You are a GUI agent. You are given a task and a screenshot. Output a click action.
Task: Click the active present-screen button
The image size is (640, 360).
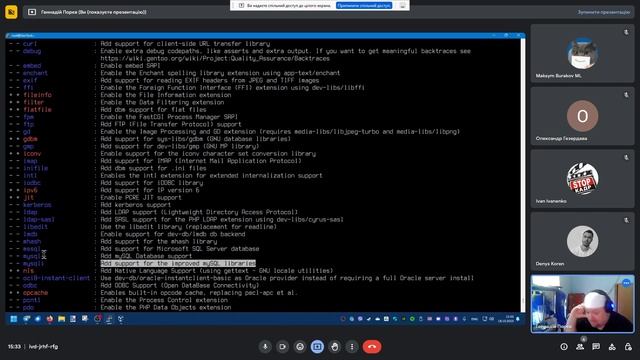(317, 347)
